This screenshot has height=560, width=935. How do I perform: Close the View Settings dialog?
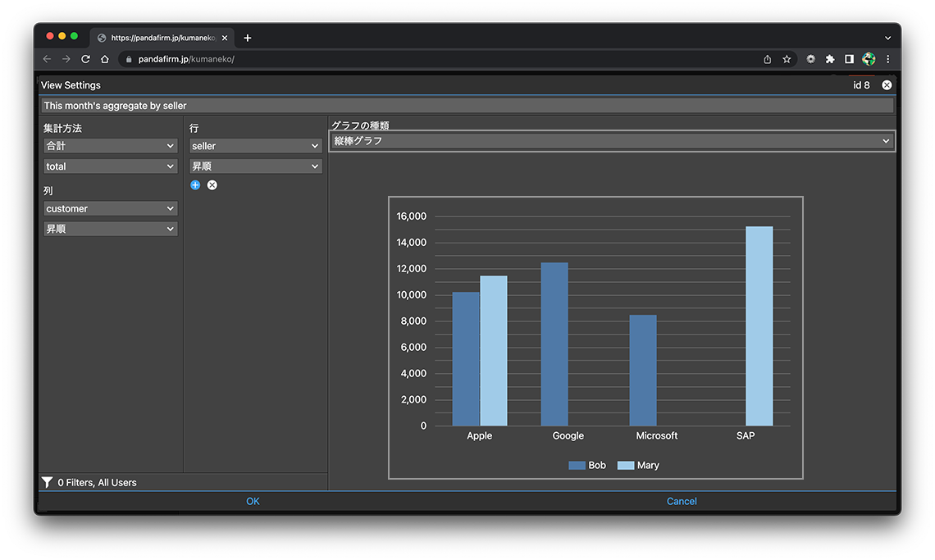click(x=887, y=85)
